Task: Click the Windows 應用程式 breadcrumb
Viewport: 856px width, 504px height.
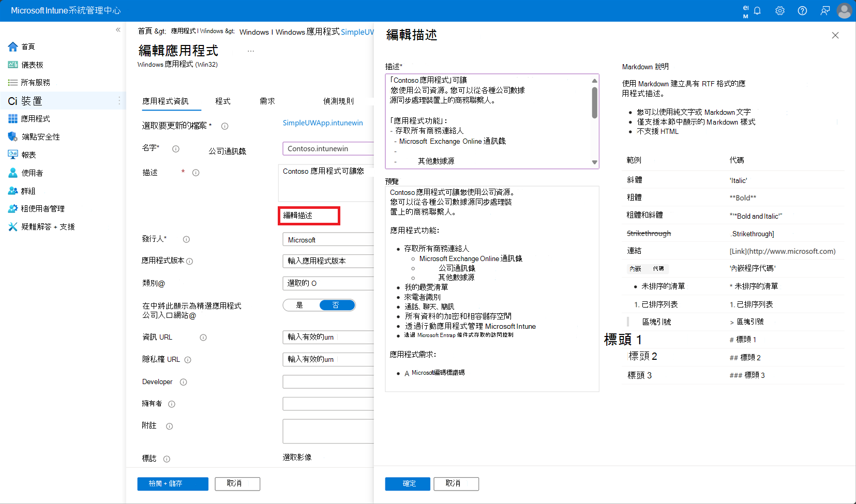Action: 307,32
